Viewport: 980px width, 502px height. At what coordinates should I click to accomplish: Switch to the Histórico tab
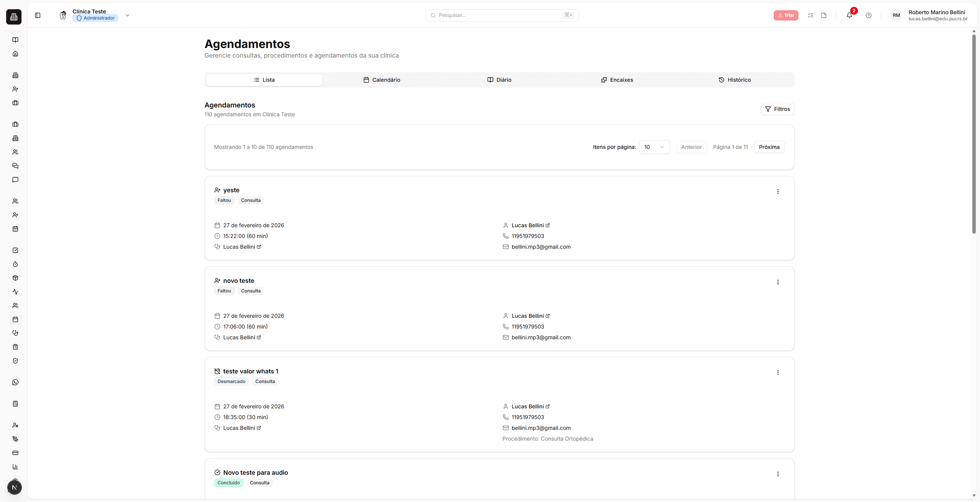click(x=734, y=80)
